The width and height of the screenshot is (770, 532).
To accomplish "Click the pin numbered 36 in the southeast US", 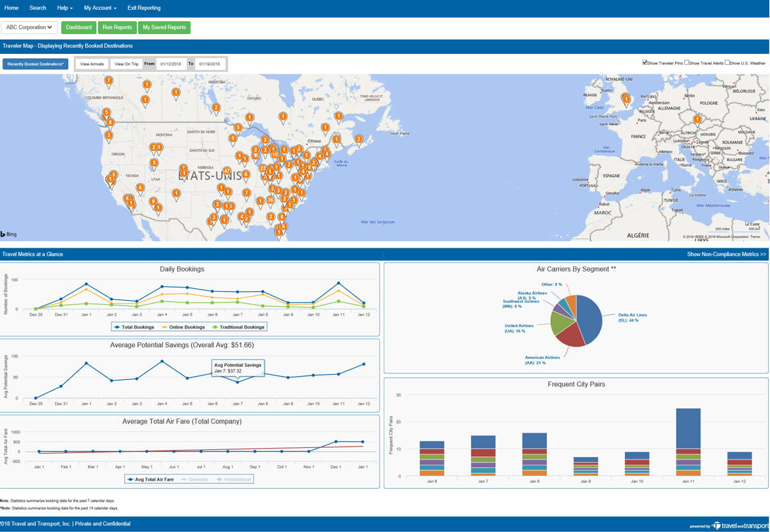I will [270, 200].
